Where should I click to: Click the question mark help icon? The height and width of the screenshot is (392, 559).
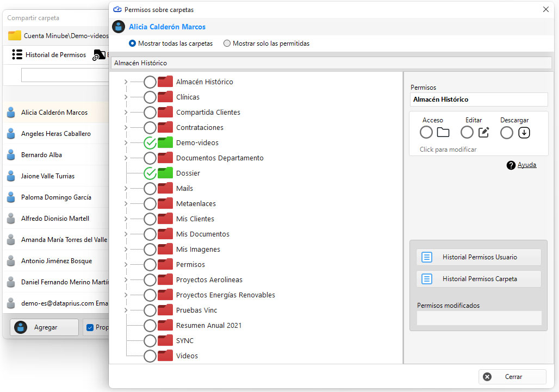click(511, 165)
